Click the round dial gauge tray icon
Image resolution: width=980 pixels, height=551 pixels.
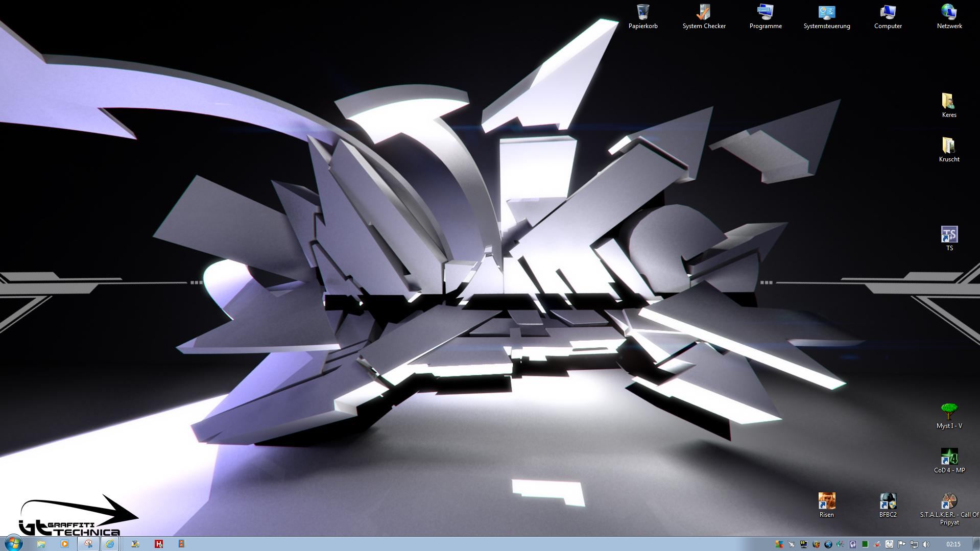pyautogui.click(x=889, y=544)
